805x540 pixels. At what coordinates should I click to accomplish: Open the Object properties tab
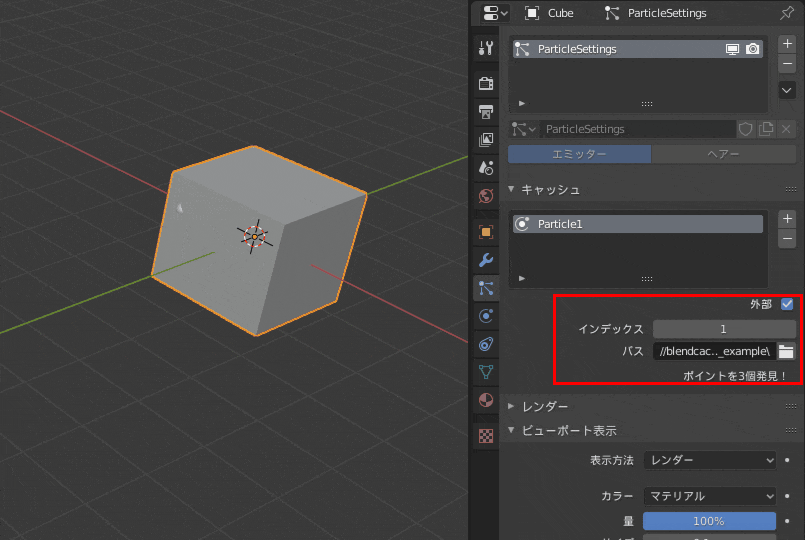point(486,232)
